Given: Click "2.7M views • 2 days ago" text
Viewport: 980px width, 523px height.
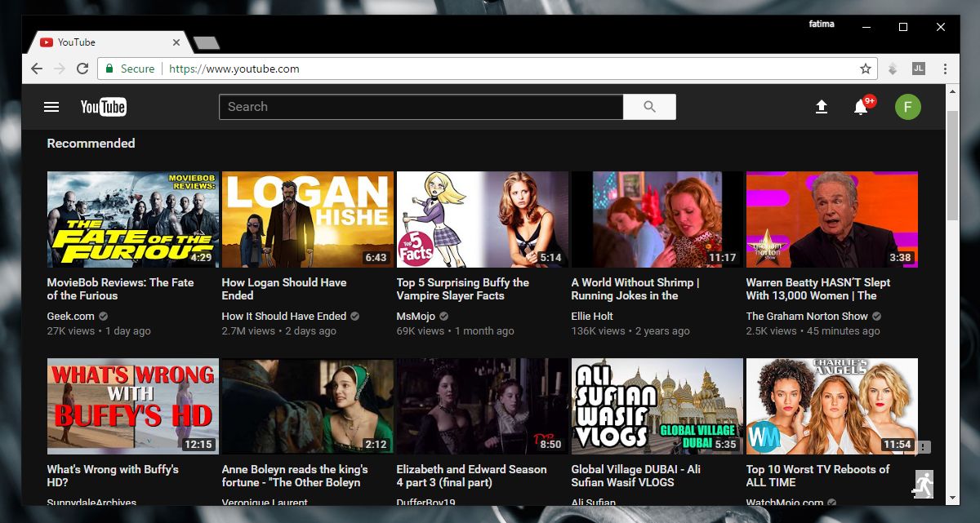Looking at the screenshot, I should click(x=279, y=331).
